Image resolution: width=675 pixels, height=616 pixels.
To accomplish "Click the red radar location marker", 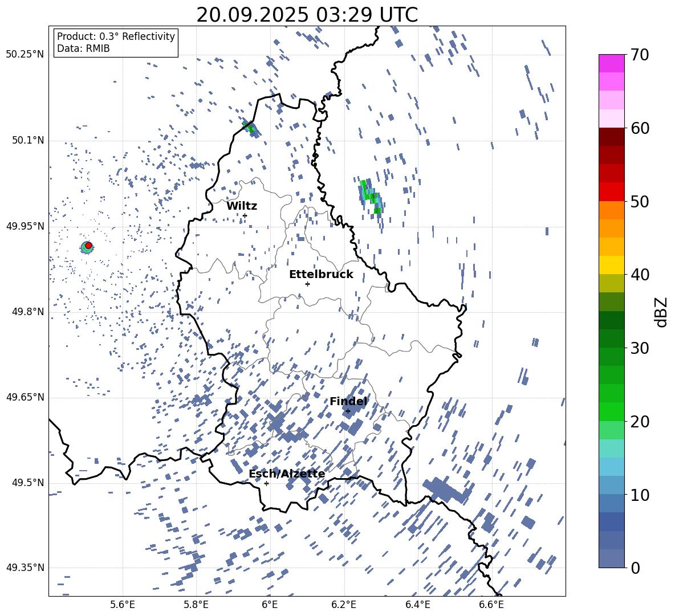I will pos(88,246).
